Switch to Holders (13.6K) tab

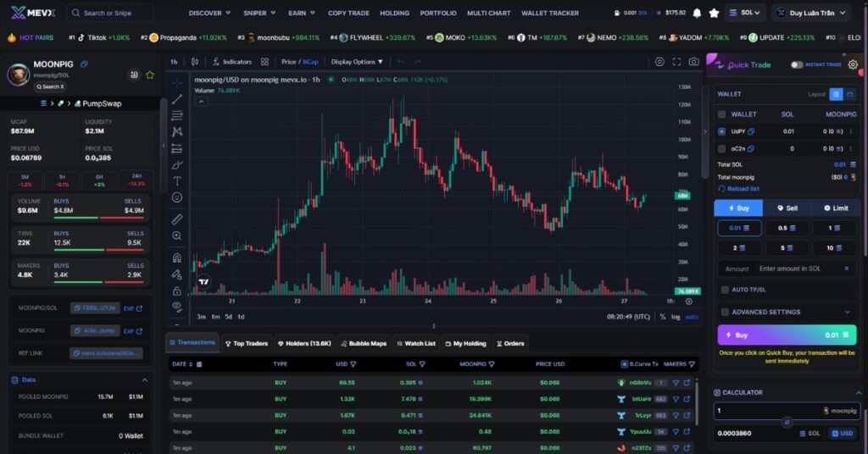[x=304, y=343]
